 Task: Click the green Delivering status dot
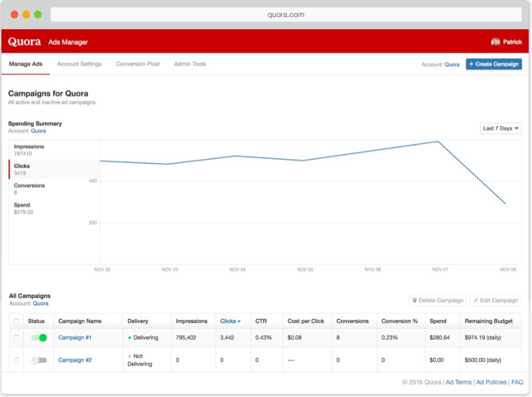pyautogui.click(x=130, y=338)
